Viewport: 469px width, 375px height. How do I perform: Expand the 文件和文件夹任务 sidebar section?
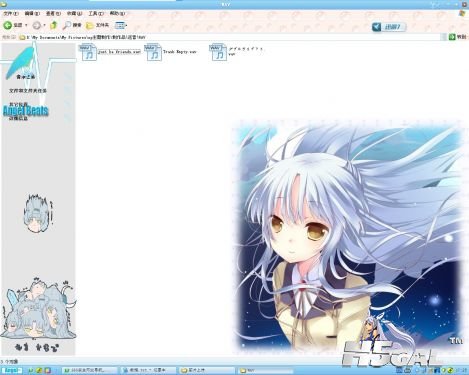pos(28,91)
